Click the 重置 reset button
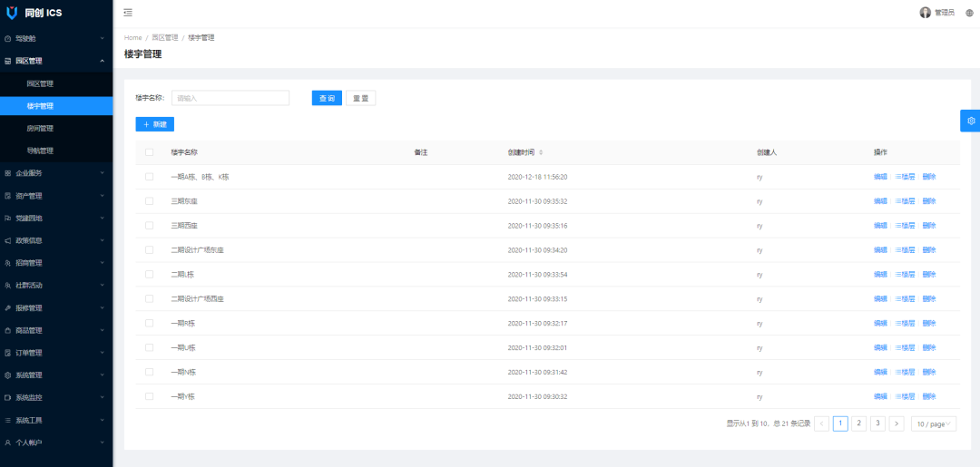 pyautogui.click(x=360, y=98)
